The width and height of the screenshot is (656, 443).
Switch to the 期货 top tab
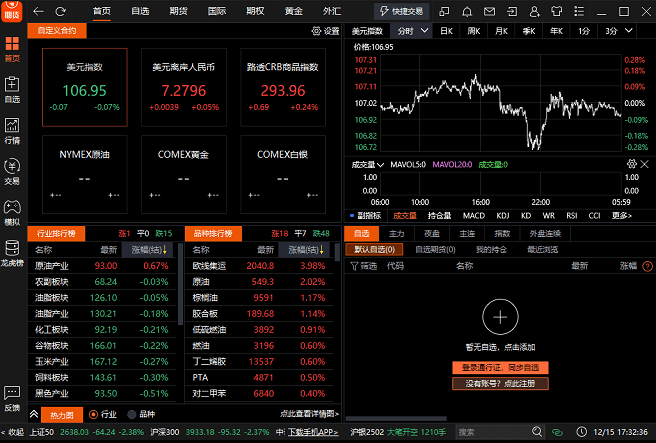(178, 11)
